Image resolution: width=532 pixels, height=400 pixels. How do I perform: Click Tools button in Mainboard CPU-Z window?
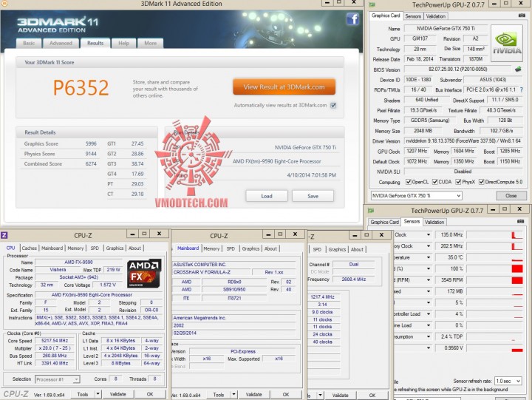(x=218, y=395)
